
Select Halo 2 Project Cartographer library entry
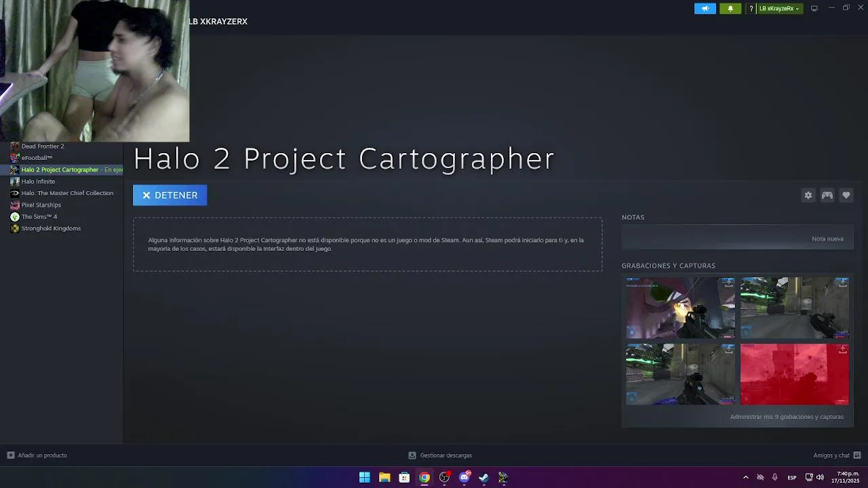click(x=61, y=169)
